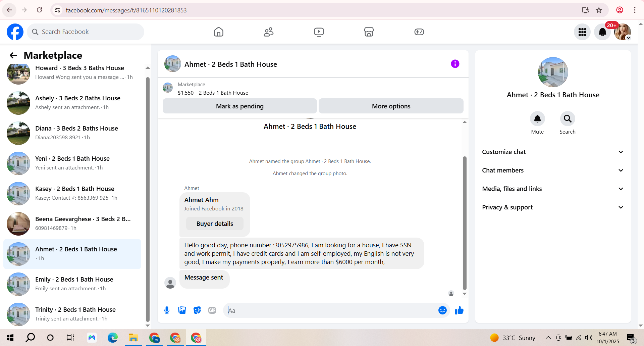Search in conversation from the side panel
644x346 pixels.
point(568,119)
